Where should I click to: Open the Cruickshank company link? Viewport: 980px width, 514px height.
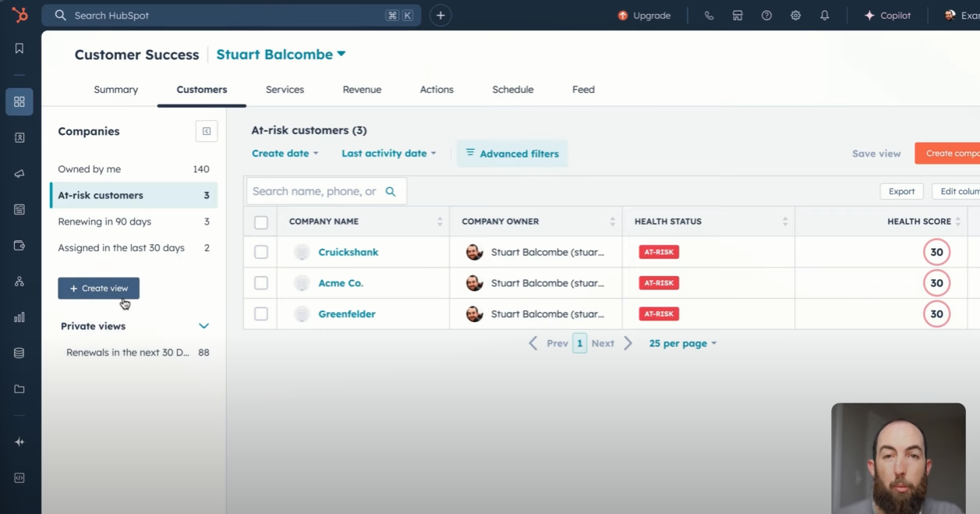pos(348,252)
